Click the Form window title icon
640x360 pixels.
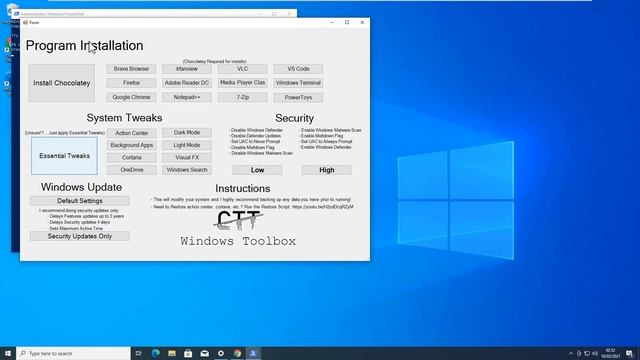pyautogui.click(x=25, y=22)
